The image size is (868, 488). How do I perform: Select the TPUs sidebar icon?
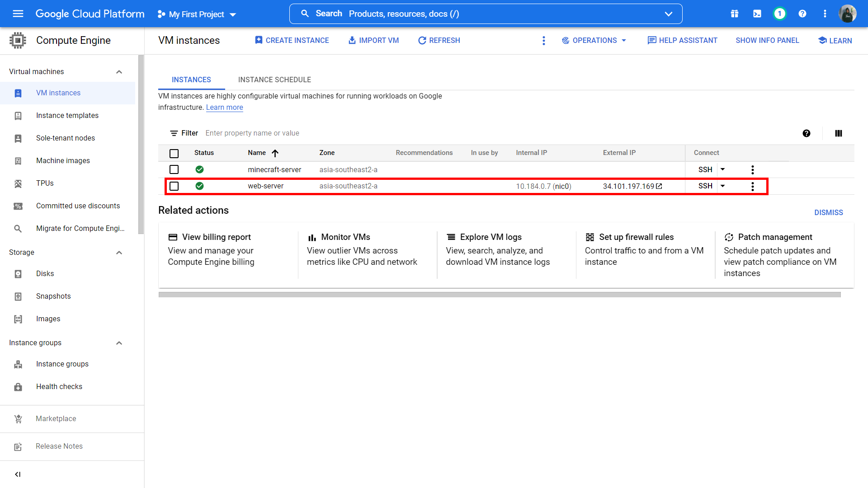[18, 183]
